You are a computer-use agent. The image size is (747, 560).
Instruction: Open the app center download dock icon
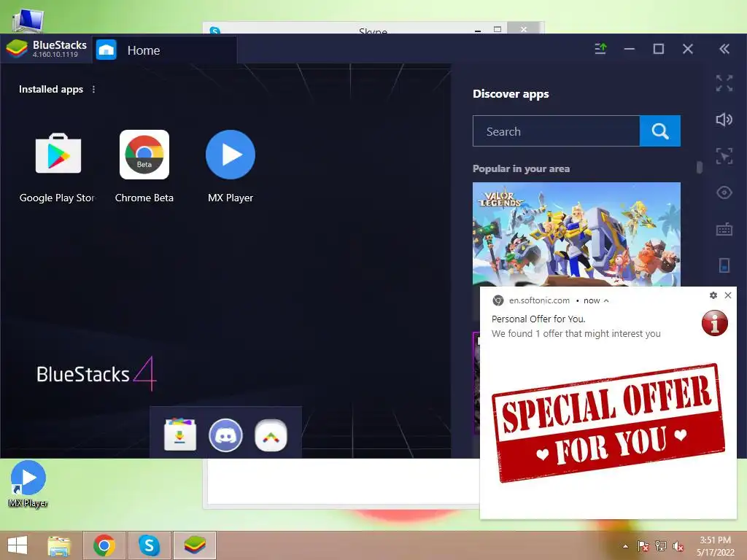180,435
